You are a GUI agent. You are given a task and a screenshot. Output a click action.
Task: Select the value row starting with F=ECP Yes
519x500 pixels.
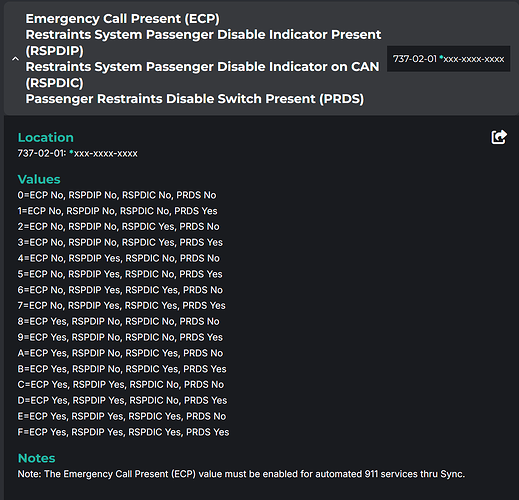(x=123, y=432)
